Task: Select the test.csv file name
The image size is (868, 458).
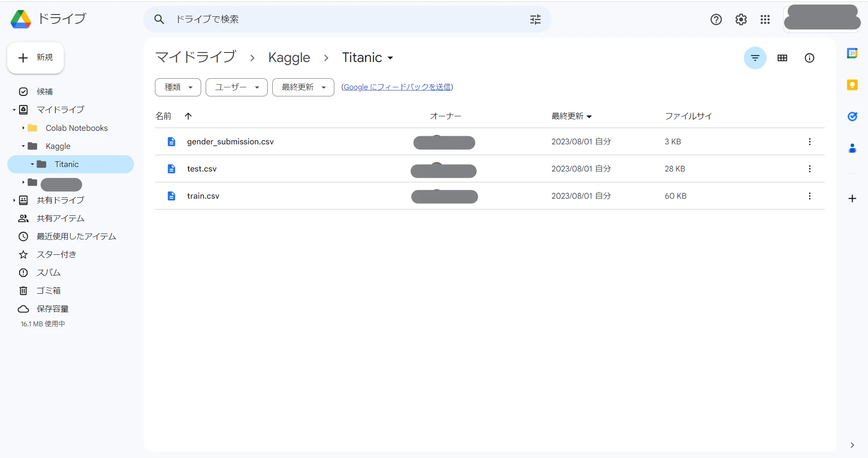Action: click(x=202, y=169)
